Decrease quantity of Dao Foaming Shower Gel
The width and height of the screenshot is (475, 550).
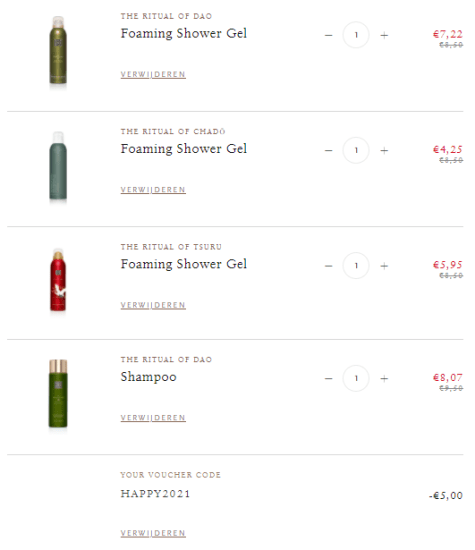328,35
